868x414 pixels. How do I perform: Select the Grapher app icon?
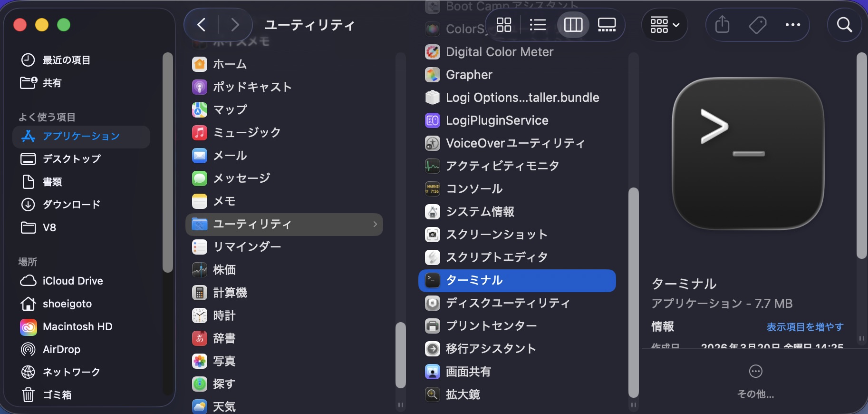pyautogui.click(x=432, y=75)
